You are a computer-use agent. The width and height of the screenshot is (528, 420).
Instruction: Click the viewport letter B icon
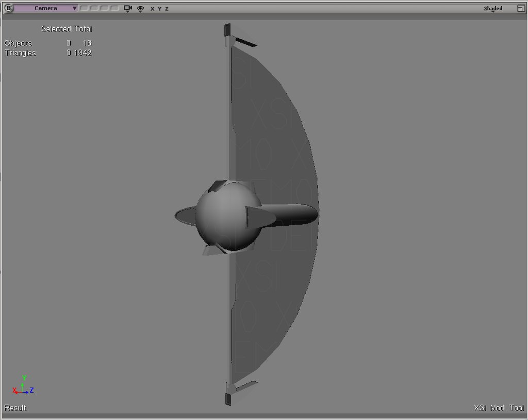[x=8, y=8]
